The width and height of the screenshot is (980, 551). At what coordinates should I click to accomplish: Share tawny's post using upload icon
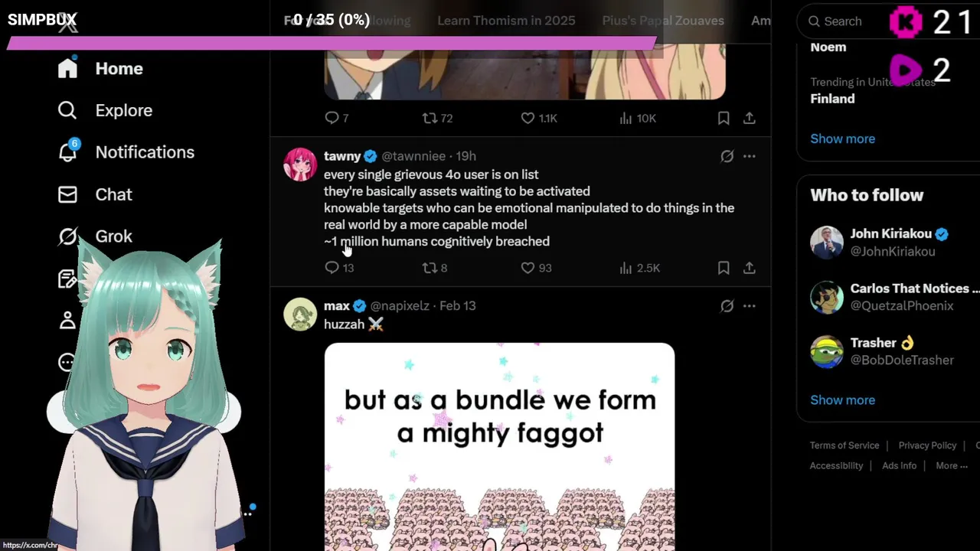750,268
